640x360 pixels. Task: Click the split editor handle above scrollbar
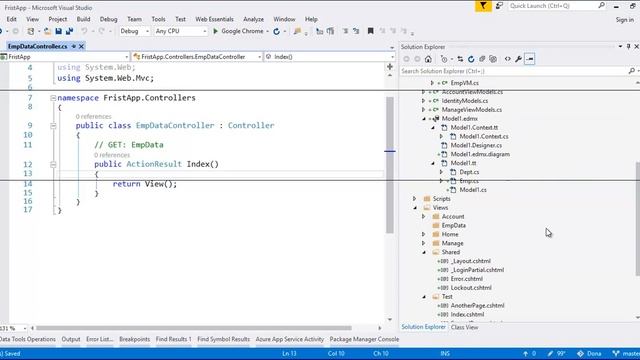pos(390,67)
